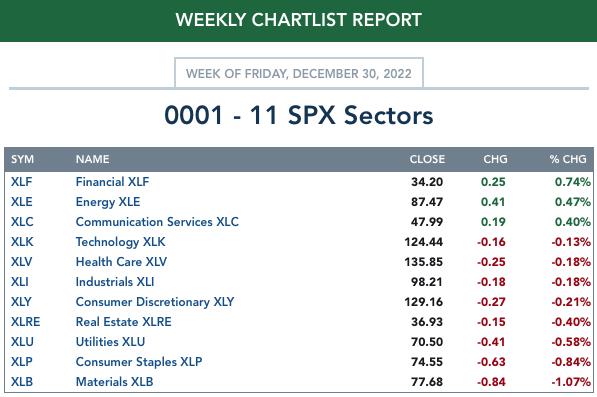
Task: Click the SYM column header
Action: (x=22, y=159)
